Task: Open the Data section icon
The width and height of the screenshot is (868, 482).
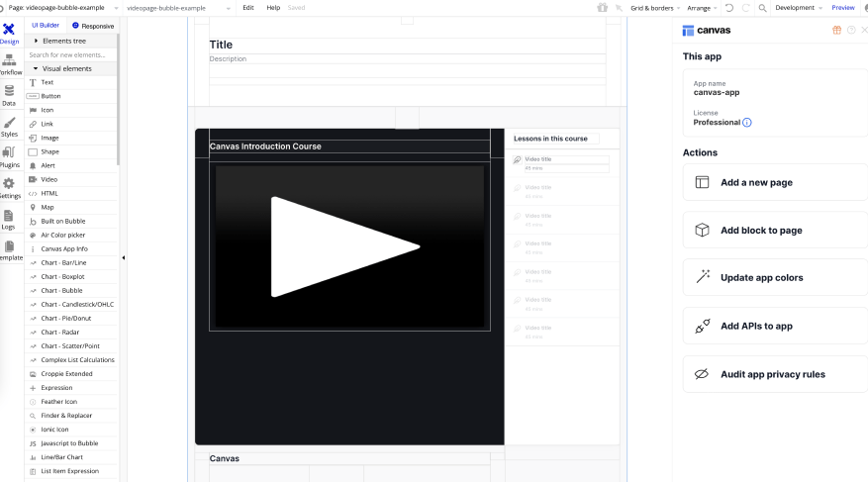Action: (x=9, y=95)
